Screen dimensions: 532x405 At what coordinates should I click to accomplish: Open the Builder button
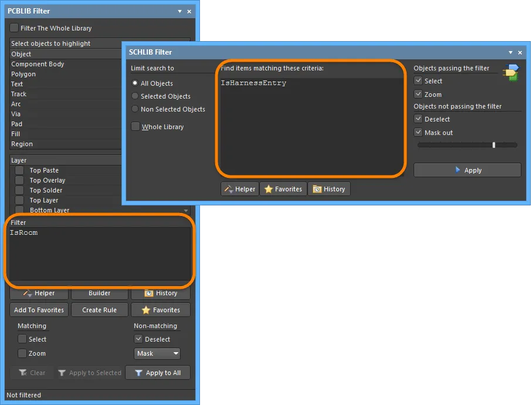(x=99, y=293)
